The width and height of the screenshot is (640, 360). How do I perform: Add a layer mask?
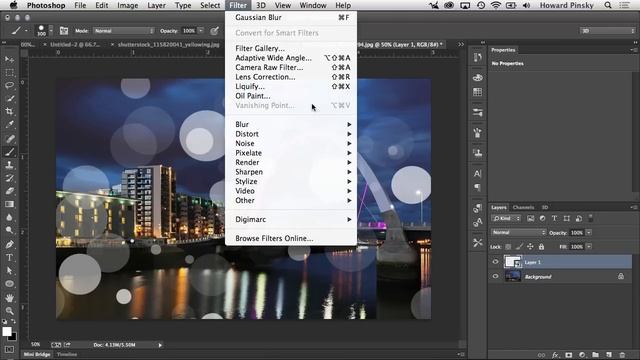point(569,355)
